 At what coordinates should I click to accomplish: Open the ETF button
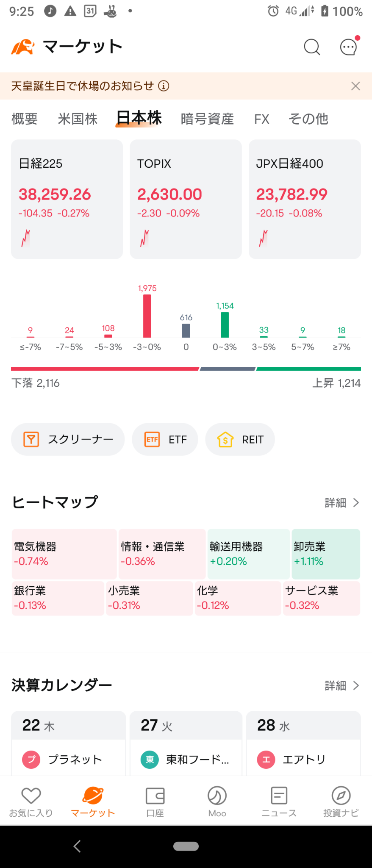pos(165,439)
